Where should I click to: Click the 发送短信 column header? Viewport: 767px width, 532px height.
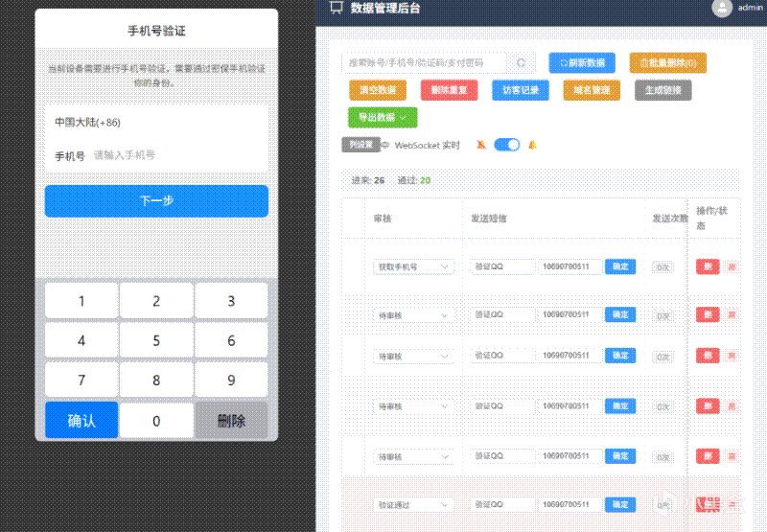pos(489,219)
